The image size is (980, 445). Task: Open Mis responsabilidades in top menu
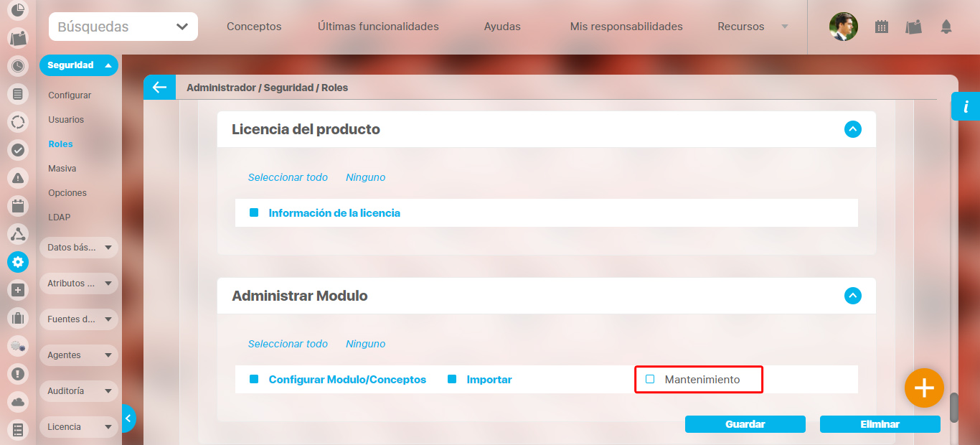pos(626,27)
